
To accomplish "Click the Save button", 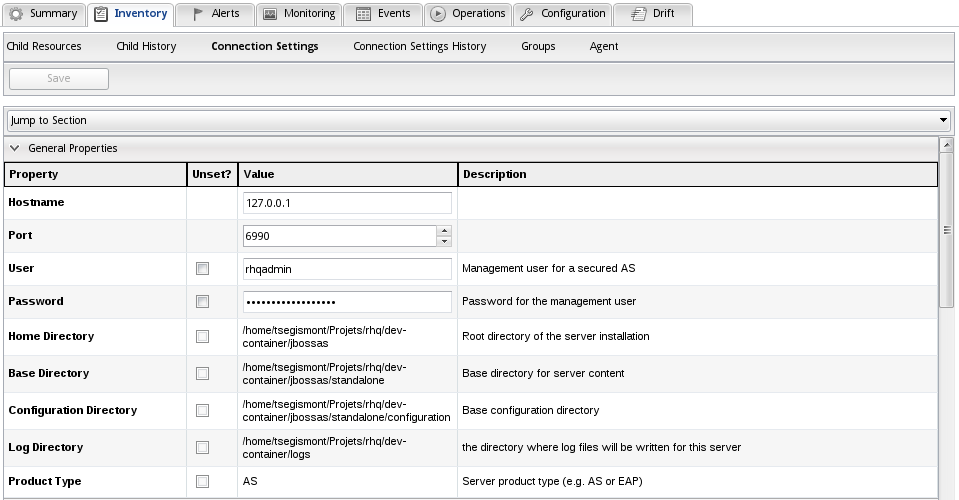I will click(59, 79).
